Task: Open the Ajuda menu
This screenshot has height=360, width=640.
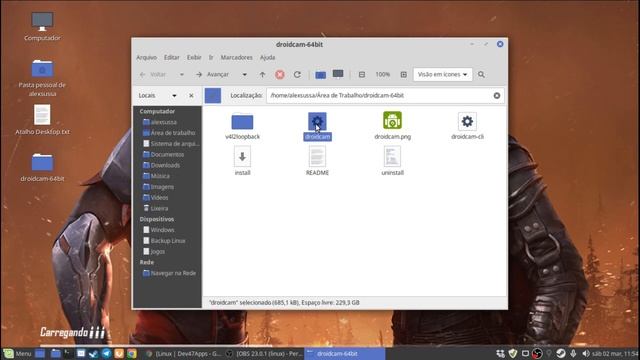Action: pyautogui.click(x=267, y=58)
